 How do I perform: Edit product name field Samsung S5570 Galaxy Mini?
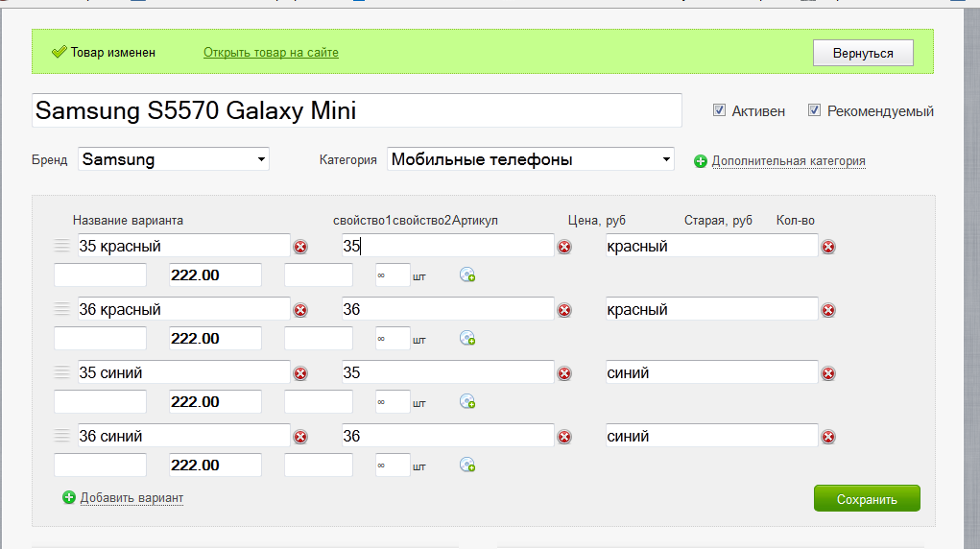pyautogui.click(x=357, y=110)
